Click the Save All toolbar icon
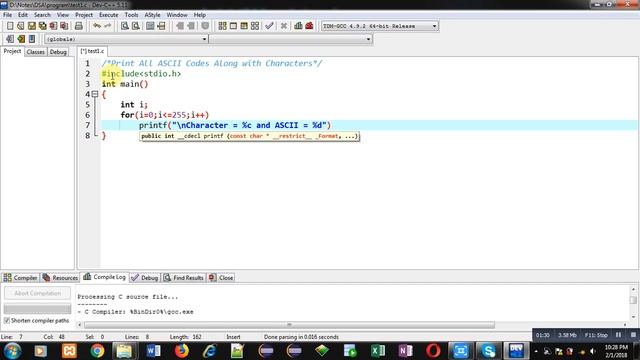 pyautogui.click(x=42, y=26)
